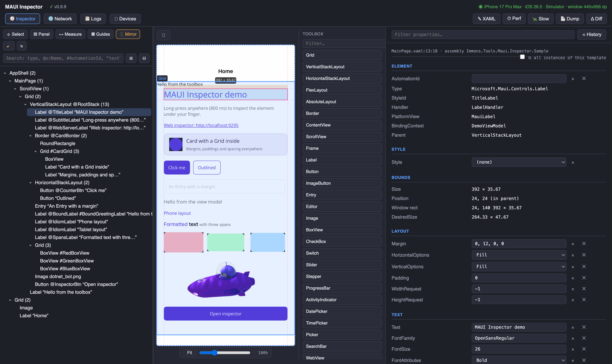The height and width of the screenshot is (364, 612).
Task: Open the Logs tab
Action: (x=93, y=19)
